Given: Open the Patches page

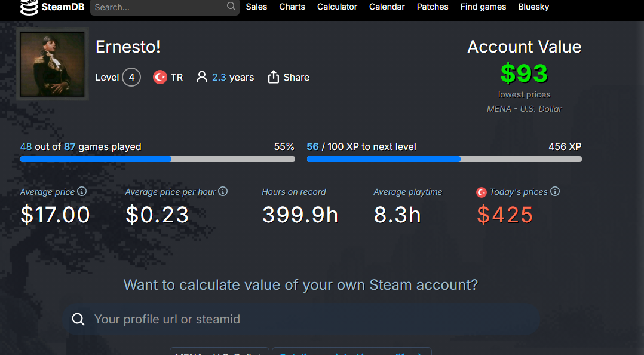Looking at the screenshot, I should [433, 7].
